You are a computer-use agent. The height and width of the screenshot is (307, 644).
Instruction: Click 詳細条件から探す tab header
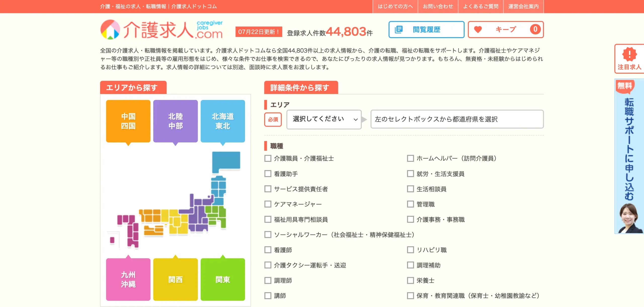(301, 87)
